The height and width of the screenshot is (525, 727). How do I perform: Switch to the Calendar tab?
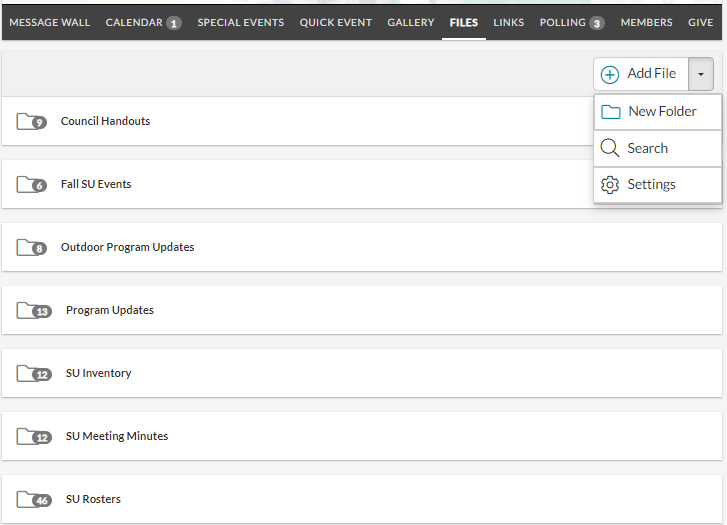click(134, 22)
